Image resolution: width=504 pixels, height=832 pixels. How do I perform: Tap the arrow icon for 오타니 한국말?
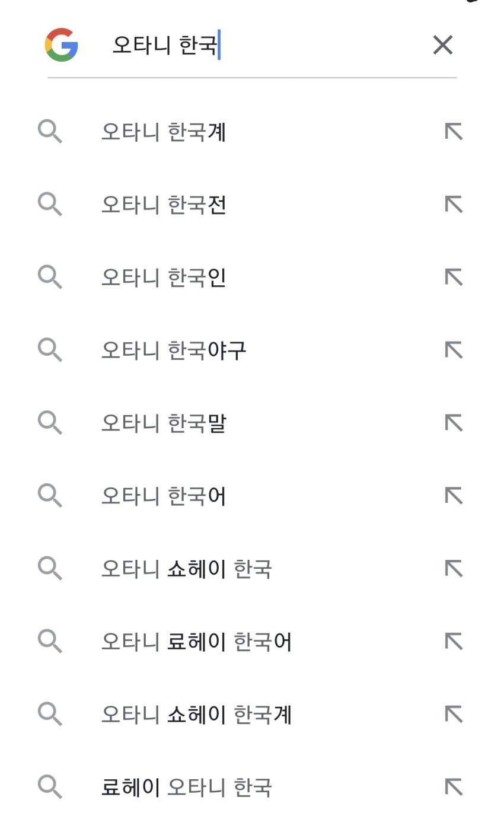point(454,423)
